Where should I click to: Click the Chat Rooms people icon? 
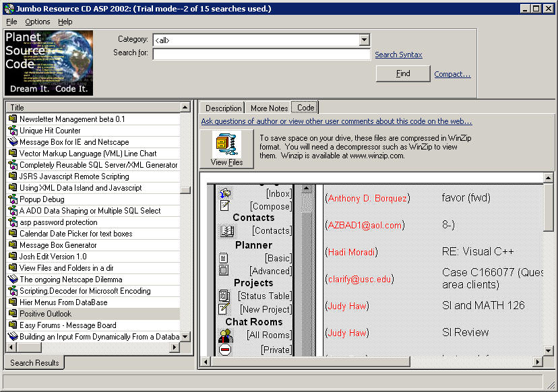(226, 335)
